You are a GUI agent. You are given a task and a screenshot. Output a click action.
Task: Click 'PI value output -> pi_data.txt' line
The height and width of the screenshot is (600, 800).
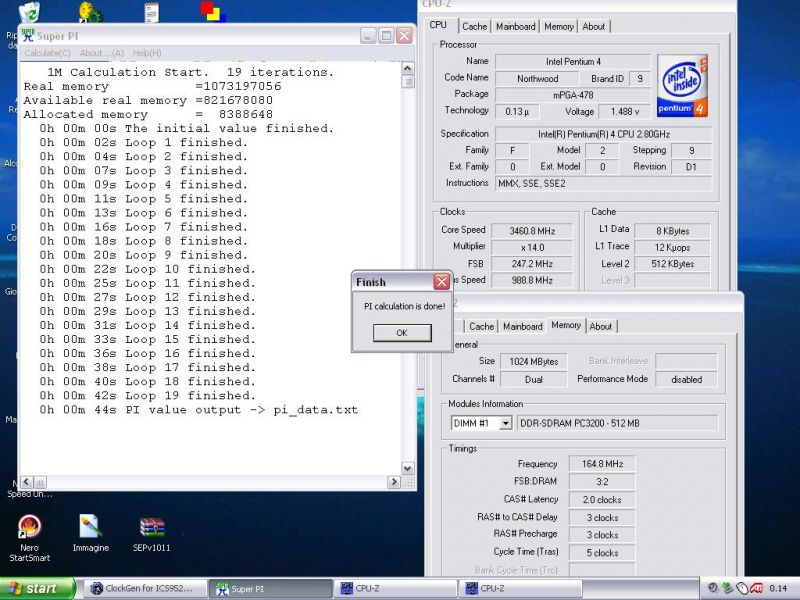(x=199, y=410)
